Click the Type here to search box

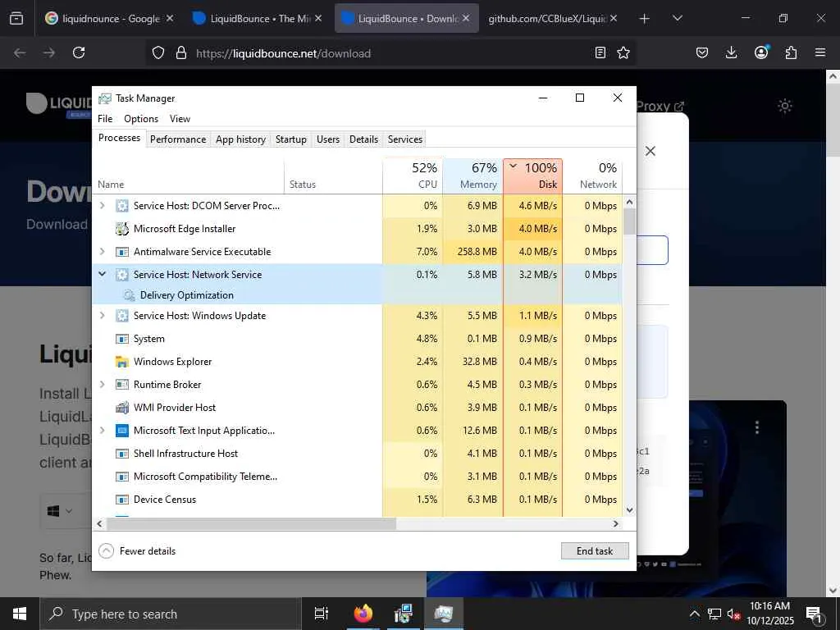(x=171, y=614)
